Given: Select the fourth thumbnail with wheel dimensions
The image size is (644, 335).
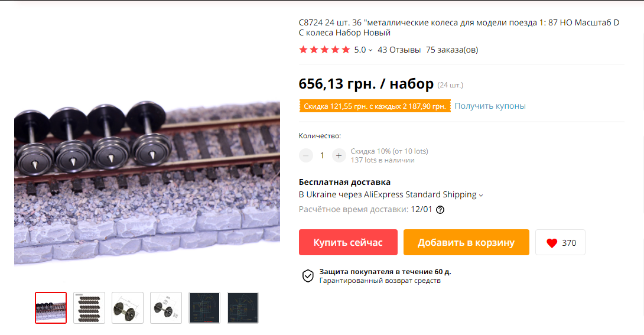Looking at the screenshot, I should click(x=166, y=308).
